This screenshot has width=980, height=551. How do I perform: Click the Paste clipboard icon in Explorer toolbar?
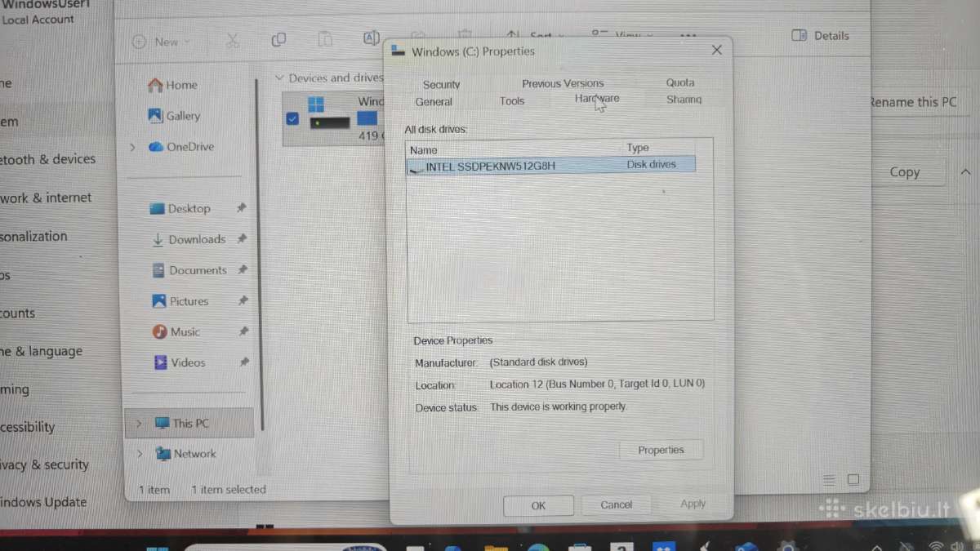[325, 38]
